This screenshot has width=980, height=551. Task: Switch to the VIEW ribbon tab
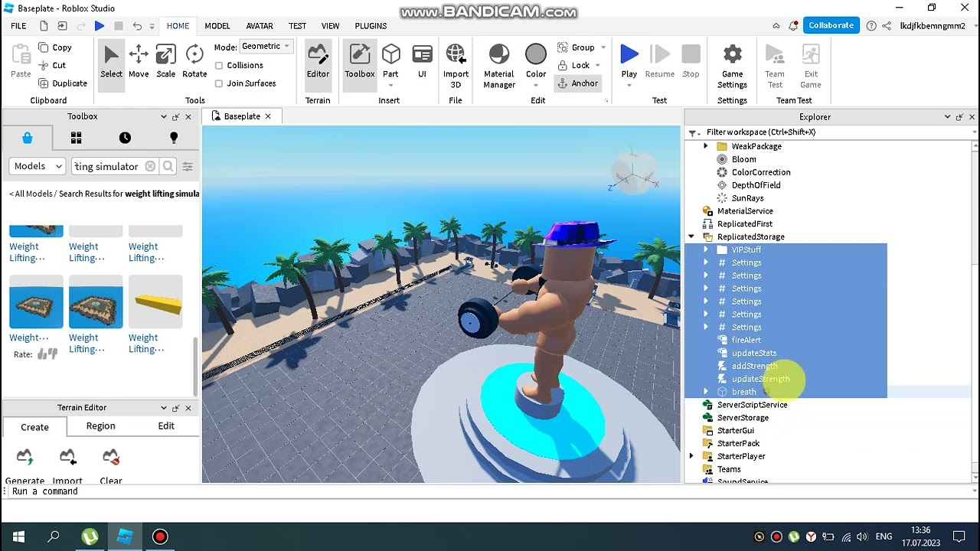[x=330, y=26]
